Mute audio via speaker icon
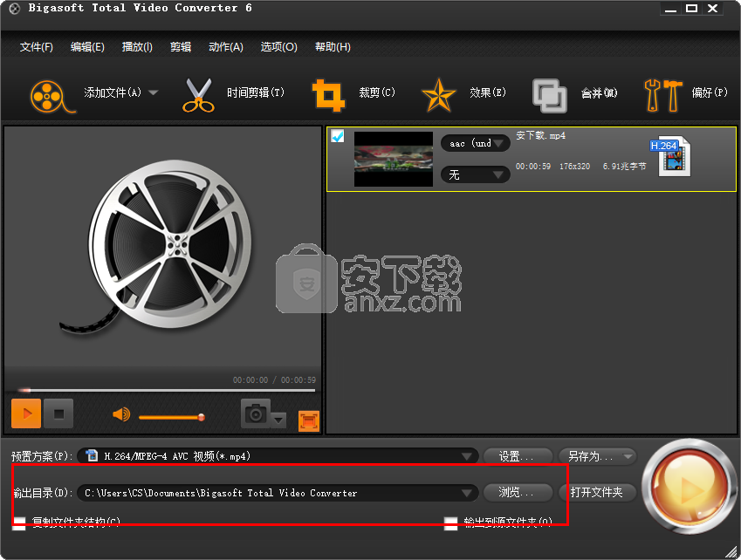 121,414
